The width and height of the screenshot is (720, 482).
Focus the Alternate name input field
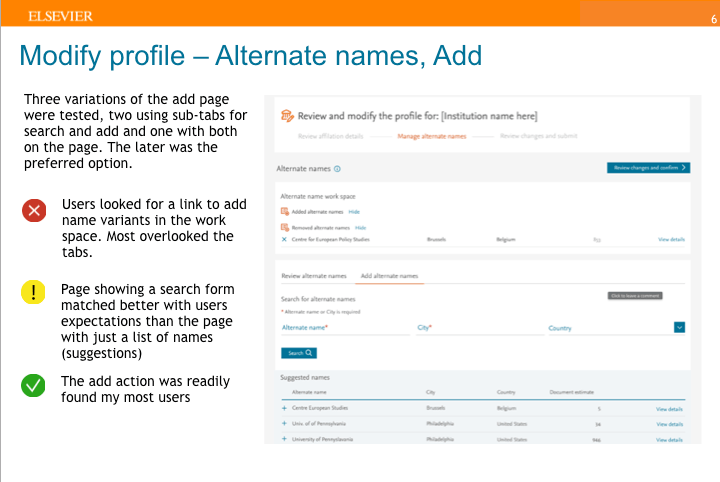click(x=345, y=328)
